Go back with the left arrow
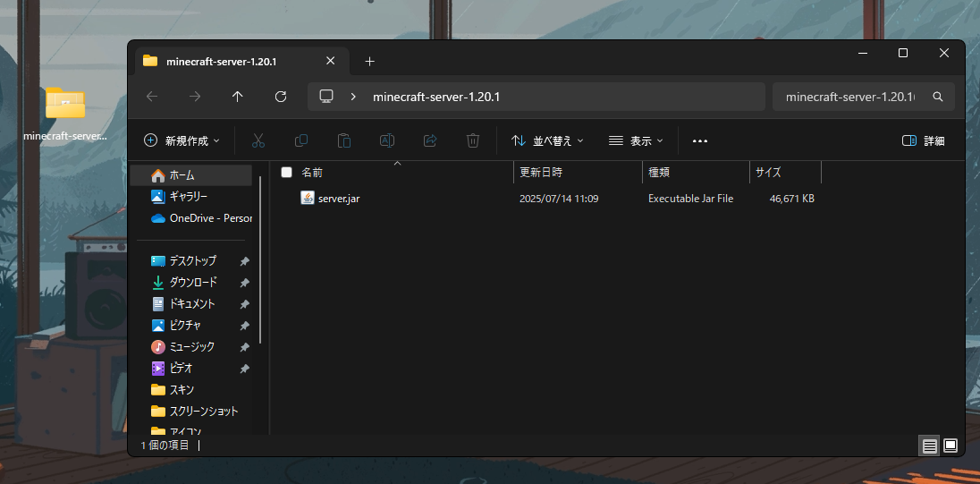Image resolution: width=980 pixels, height=484 pixels. click(x=152, y=97)
